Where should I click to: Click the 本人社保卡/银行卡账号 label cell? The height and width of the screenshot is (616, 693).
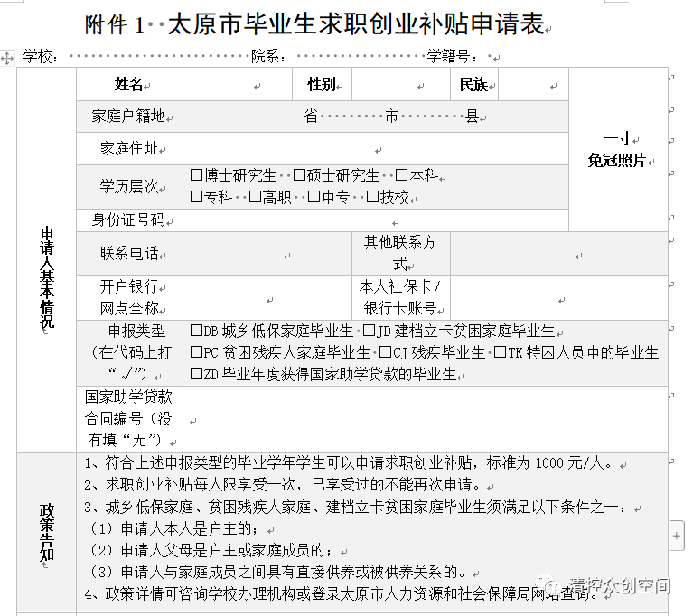(x=401, y=298)
